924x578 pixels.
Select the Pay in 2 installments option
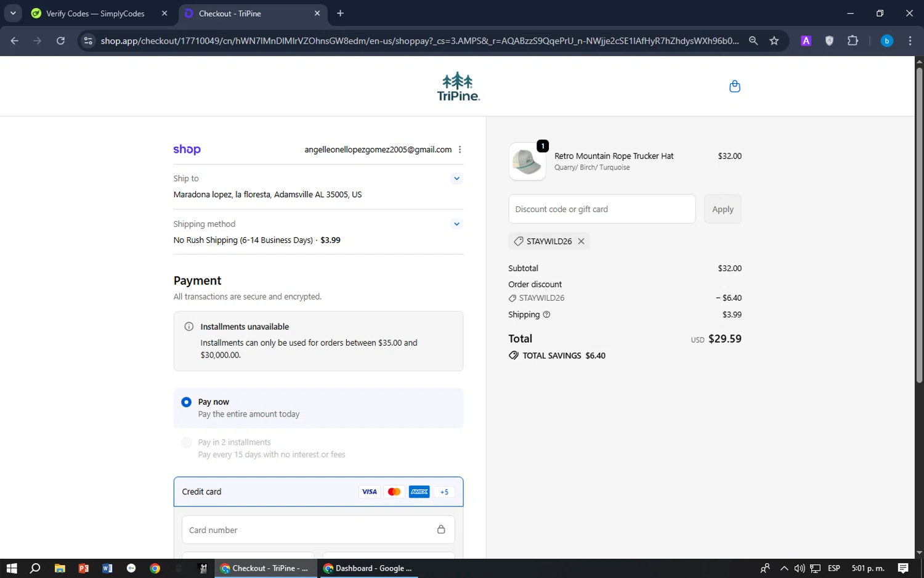186,442
